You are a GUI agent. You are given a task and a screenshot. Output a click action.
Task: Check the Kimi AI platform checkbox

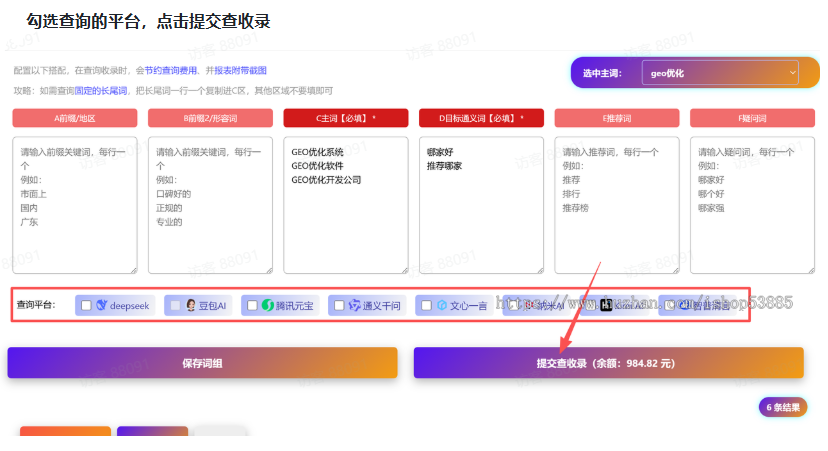point(591,305)
